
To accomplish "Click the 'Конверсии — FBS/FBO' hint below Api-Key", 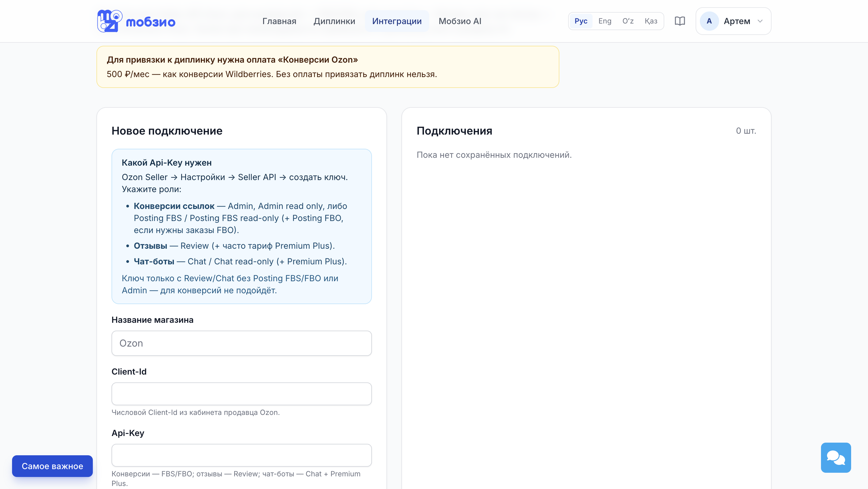I will coord(236,478).
